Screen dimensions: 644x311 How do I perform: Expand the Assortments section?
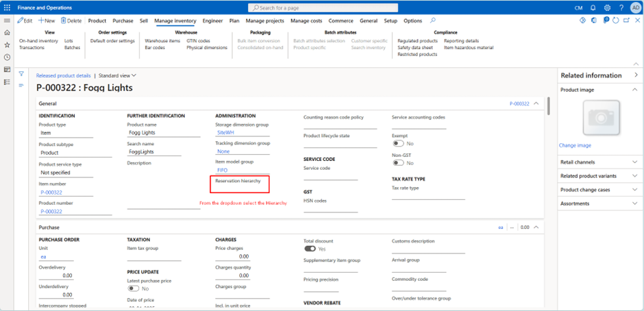click(635, 203)
